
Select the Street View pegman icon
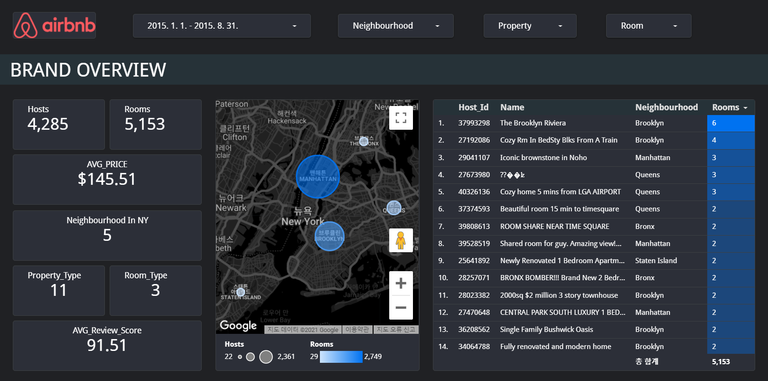[x=401, y=240]
